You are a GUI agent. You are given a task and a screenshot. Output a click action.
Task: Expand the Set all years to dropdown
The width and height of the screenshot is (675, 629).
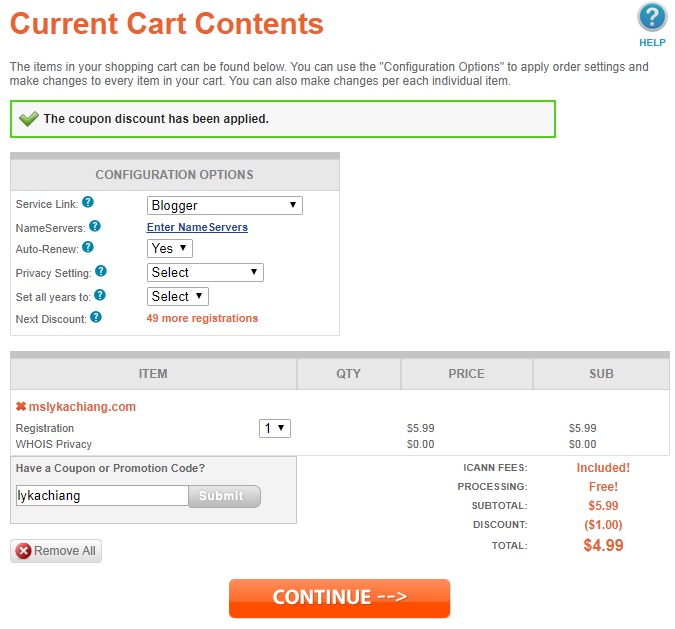pos(178,296)
